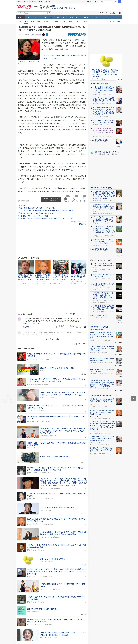The width and height of the screenshot is (138, 644).
Task: Open the main article photo of ひろゆき
Action: coord(29,49)
